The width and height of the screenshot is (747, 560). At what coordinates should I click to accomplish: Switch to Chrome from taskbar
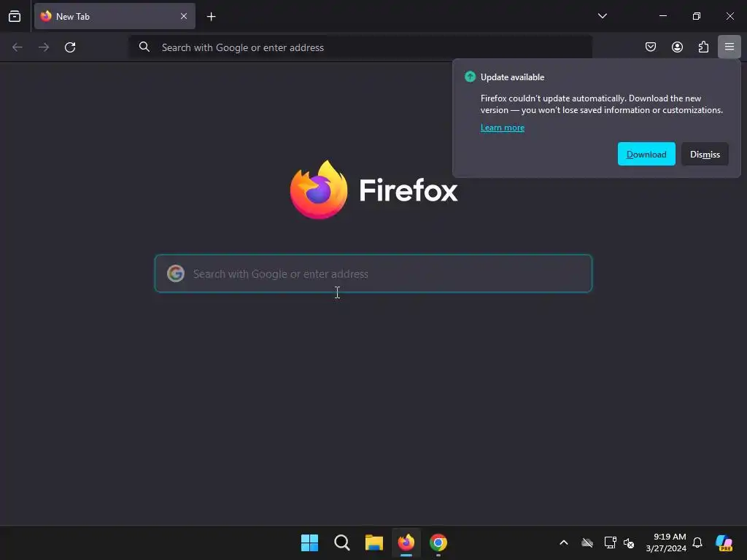tap(438, 542)
